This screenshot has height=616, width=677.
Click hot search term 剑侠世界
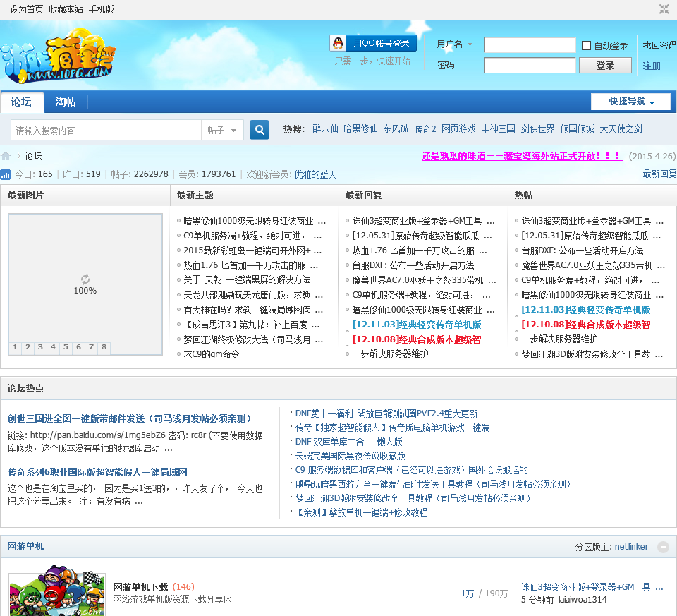[537, 128]
